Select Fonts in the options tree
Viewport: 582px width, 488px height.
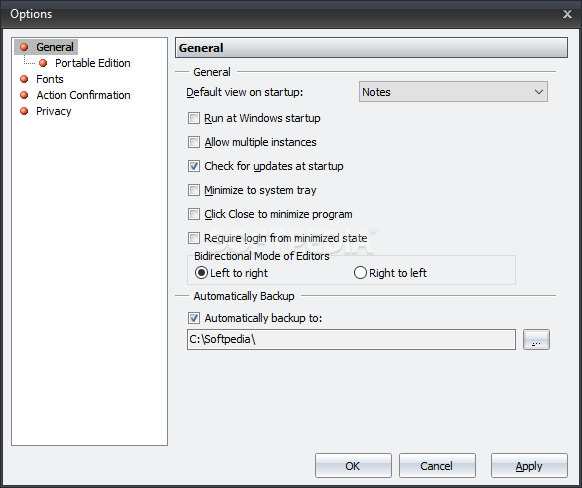pos(50,79)
